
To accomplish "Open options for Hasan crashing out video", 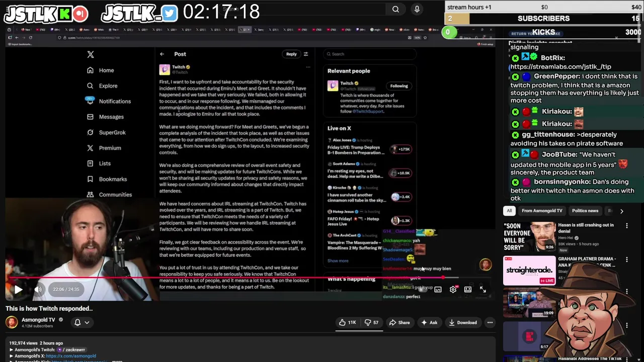I will point(627,226).
